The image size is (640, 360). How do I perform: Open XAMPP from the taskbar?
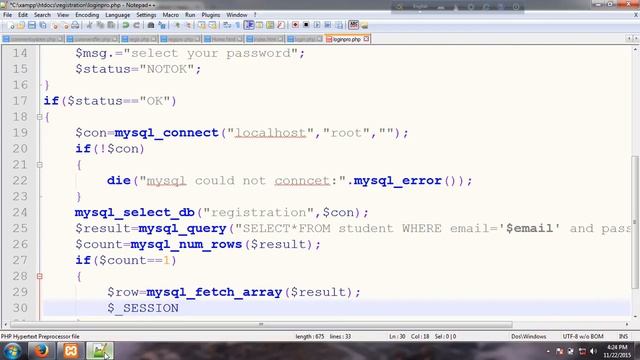[x=71, y=351]
